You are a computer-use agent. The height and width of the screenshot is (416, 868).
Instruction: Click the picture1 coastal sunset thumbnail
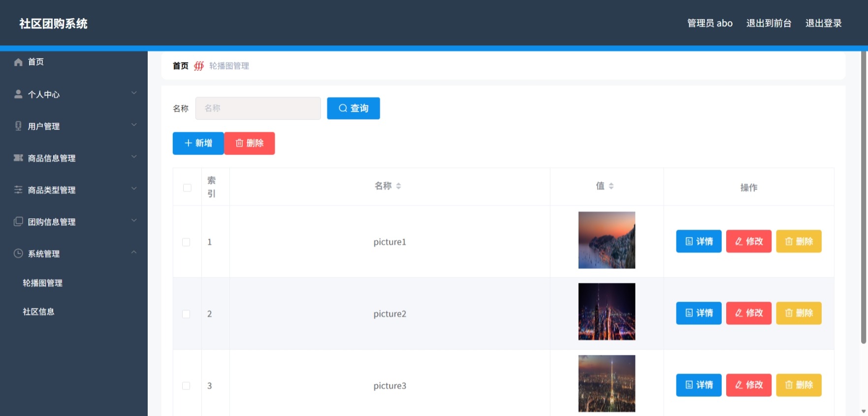pyautogui.click(x=607, y=240)
